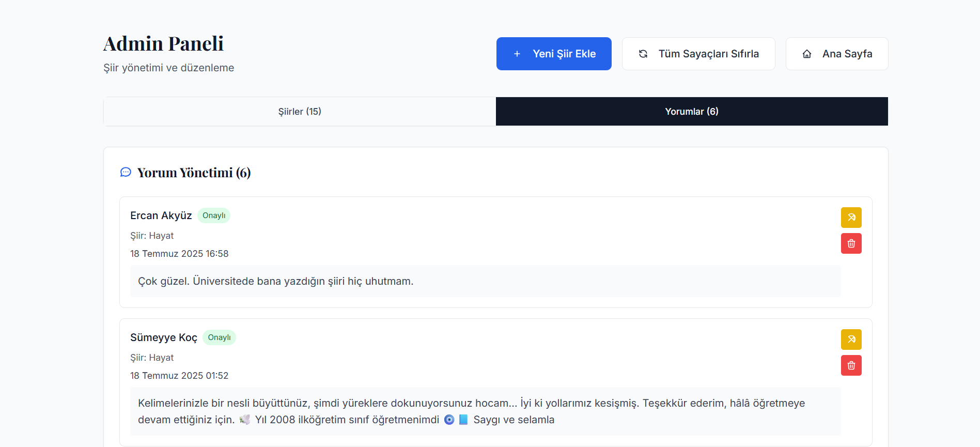
Task: Click the refresh icon beside Tüm Sayaçları Sıfırla
Action: click(643, 54)
